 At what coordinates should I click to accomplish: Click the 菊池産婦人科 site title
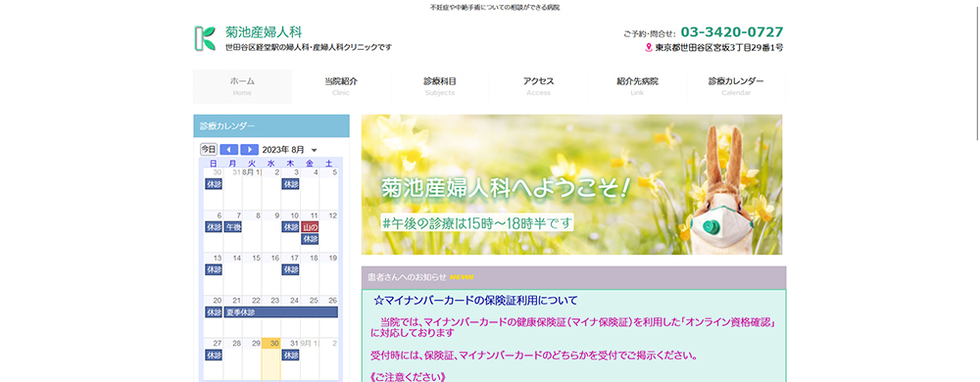coord(264,32)
